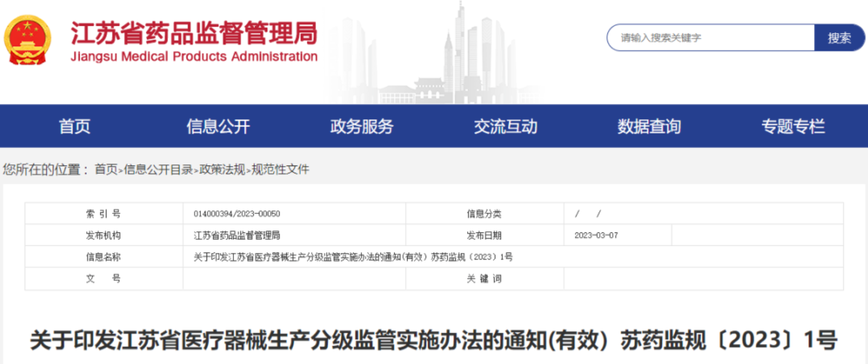Click the 首页 breadcrumb link
Image resolution: width=868 pixels, height=364 pixels.
(x=106, y=170)
